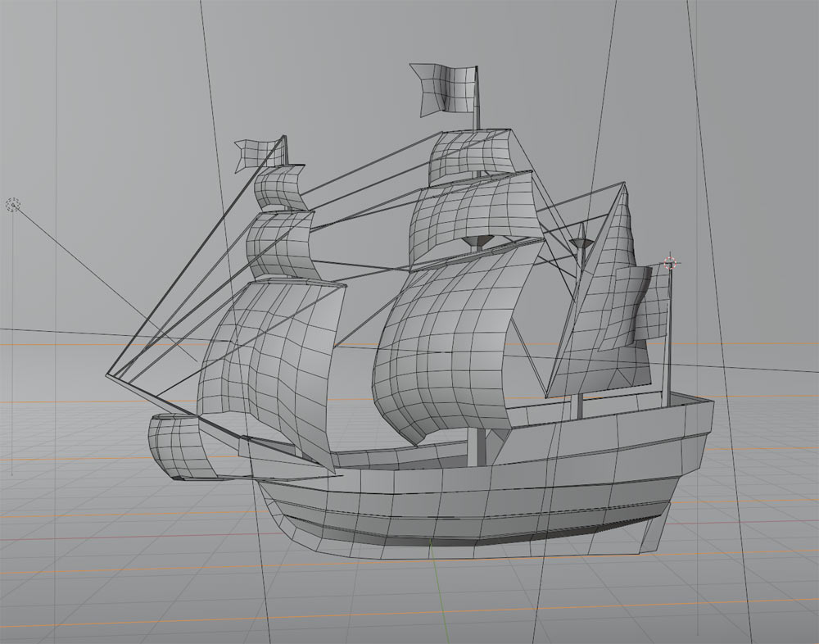819x644 pixels.
Task: Select the dashed-circle light object
Action: 12,205
